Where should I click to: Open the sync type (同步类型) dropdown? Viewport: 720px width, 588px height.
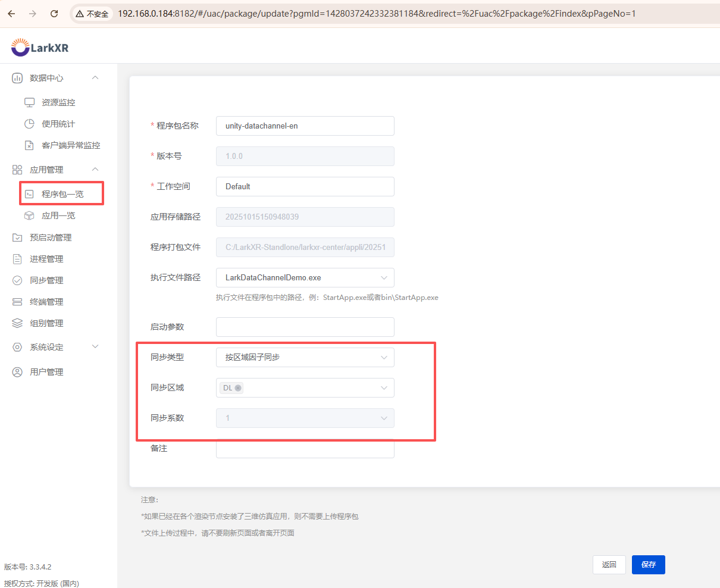point(305,358)
